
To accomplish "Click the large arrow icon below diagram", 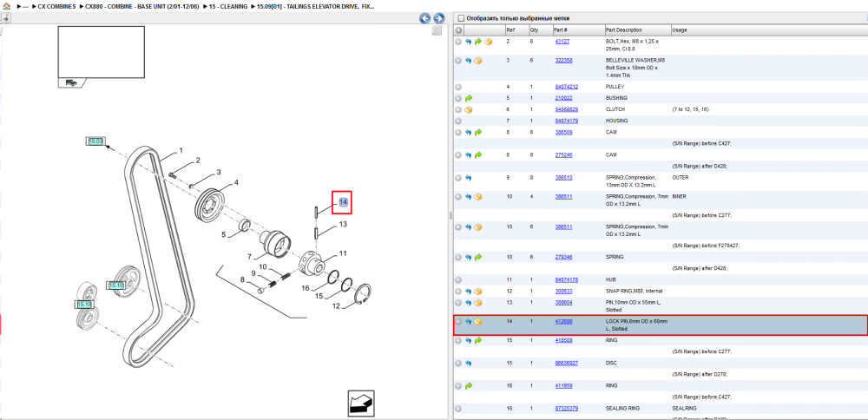I will [361, 404].
